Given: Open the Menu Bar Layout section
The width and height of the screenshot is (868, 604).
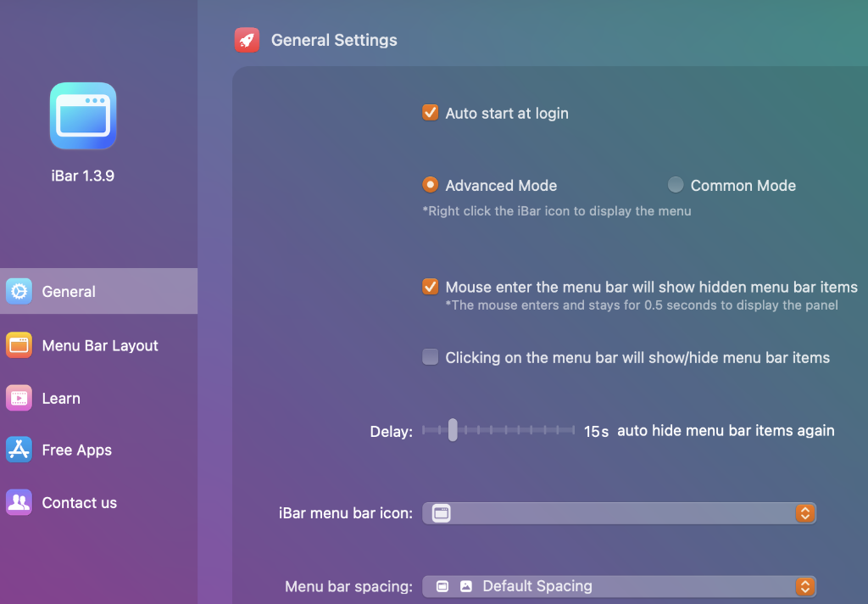Looking at the screenshot, I should (x=100, y=345).
